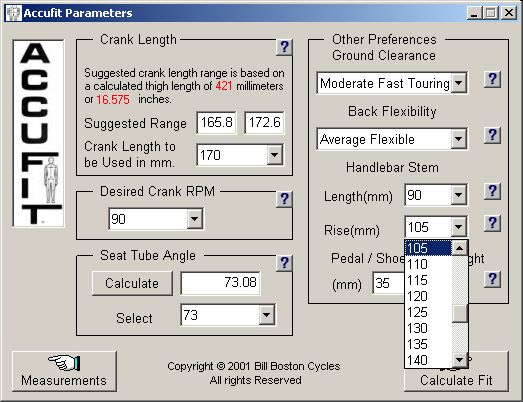Click the calculated angle field 73.08
Screen dimensions: 523x402
click(220, 283)
